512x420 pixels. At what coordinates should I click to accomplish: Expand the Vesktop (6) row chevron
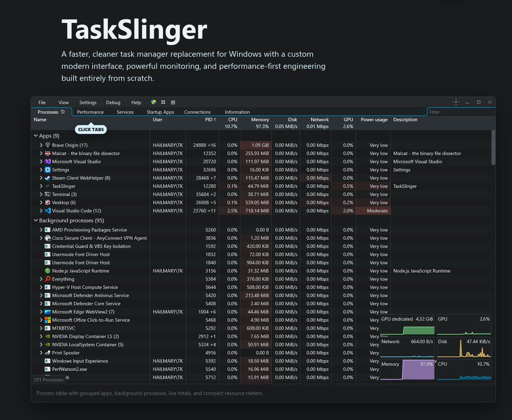pos(41,203)
